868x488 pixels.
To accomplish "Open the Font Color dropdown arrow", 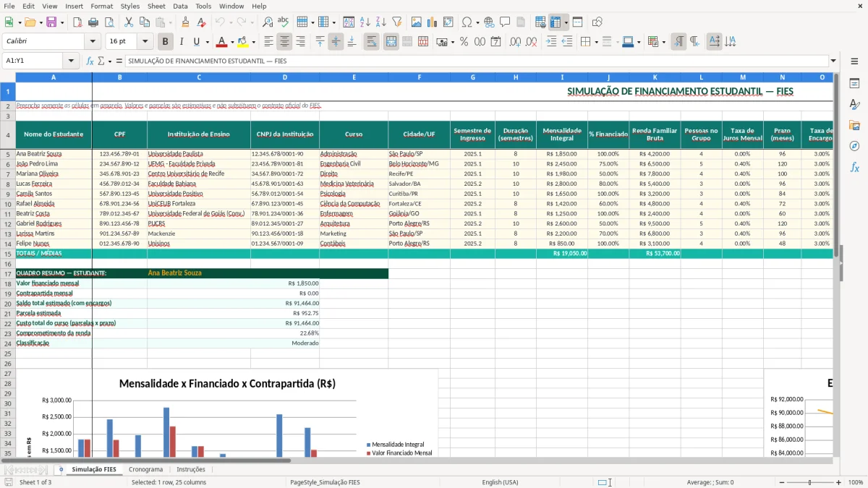I will click(232, 42).
